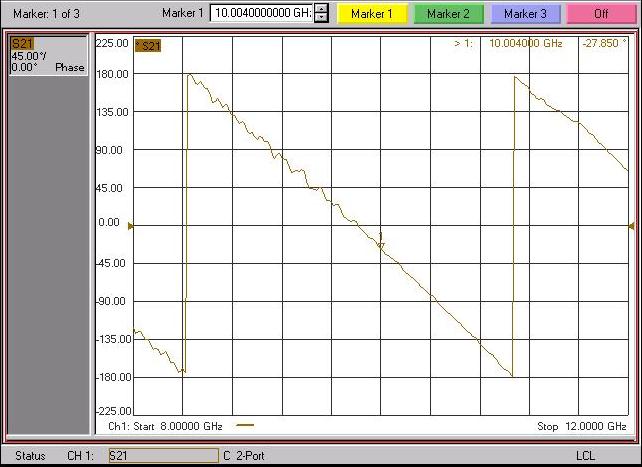The height and width of the screenshot is (467, 642).
Task: Click the S21 field in the status bar
Action: (x=162, y=456)
